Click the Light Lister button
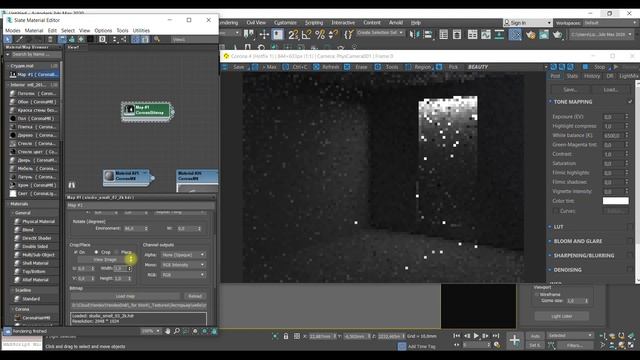Viewport: 640px width, 360px height. (562, 316)
